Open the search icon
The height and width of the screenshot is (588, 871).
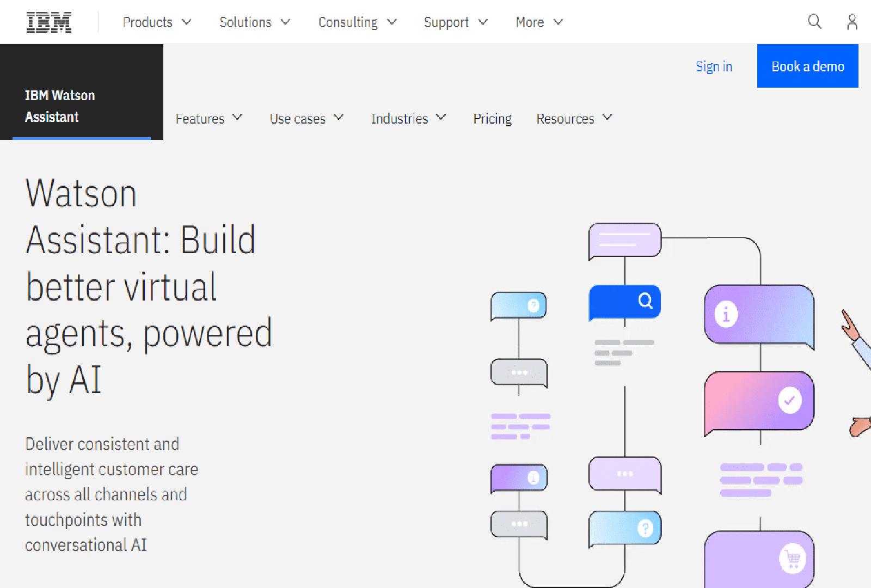(x=814, y=22)
